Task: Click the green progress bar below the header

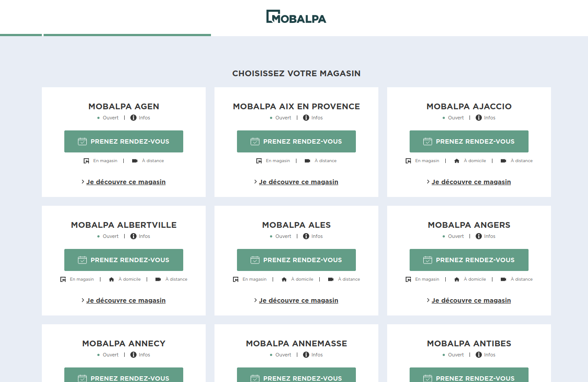Action: tap(127, 35)
